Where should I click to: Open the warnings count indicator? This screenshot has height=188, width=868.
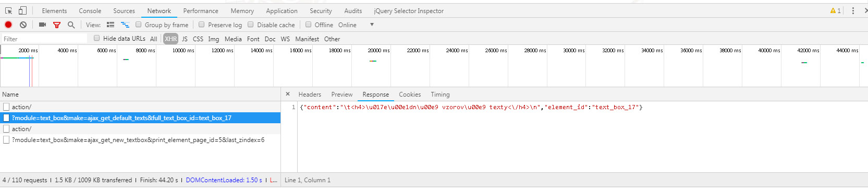836,10
